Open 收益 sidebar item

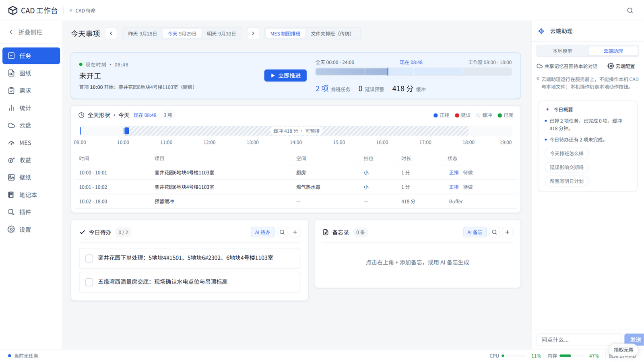tap(31, 160)
